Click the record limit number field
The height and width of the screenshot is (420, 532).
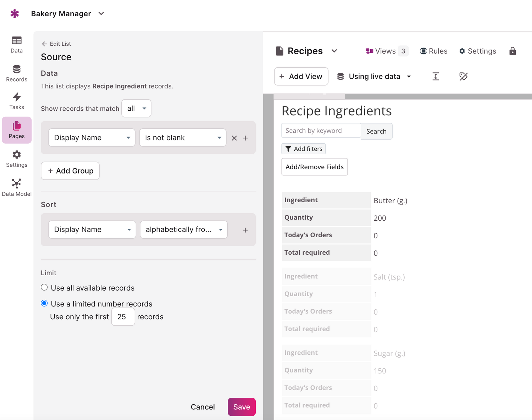point(123,317)
